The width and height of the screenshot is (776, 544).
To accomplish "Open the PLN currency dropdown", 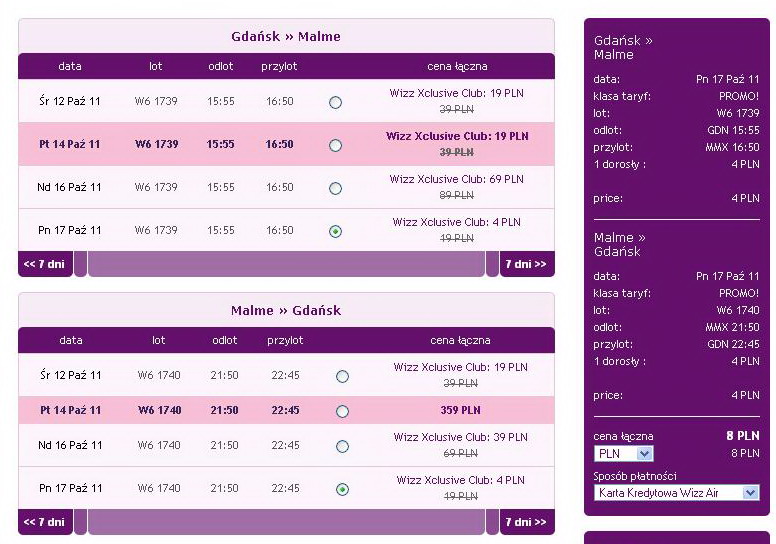I will click(624, 453).
